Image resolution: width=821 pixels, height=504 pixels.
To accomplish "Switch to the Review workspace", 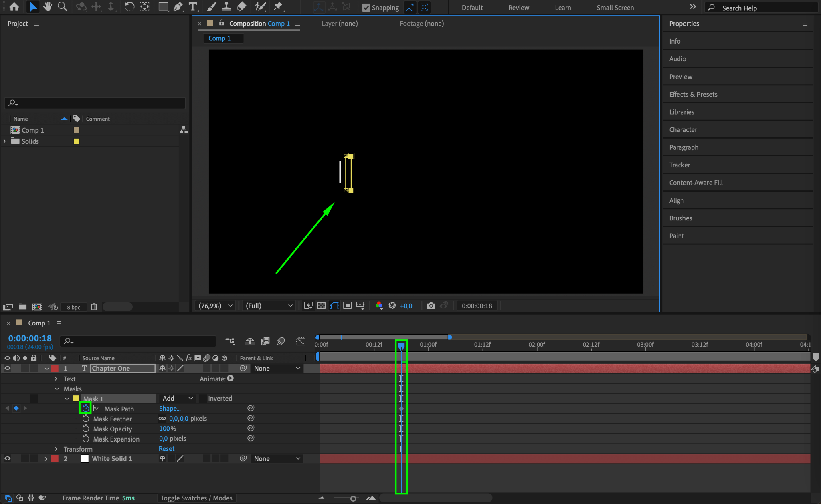I will click(x=518, y=8).
